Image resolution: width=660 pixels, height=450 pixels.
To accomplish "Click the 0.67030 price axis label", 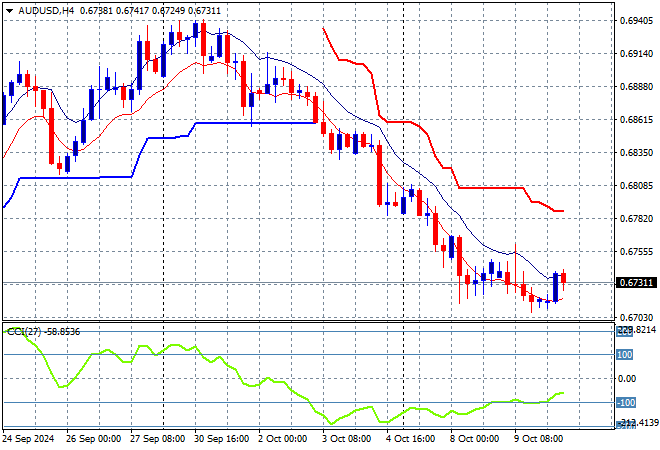I will 635,317.
